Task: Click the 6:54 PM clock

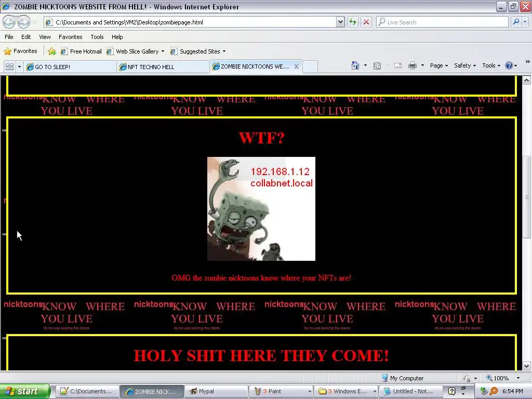Action: click(x=512, y=391)
